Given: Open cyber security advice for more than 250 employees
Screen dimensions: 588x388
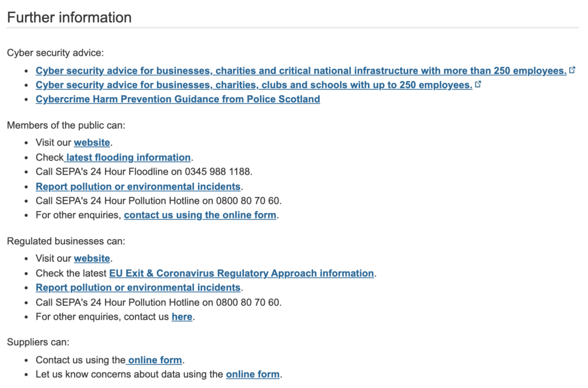Looking at the screenshot, I should [x=301, y=71].
